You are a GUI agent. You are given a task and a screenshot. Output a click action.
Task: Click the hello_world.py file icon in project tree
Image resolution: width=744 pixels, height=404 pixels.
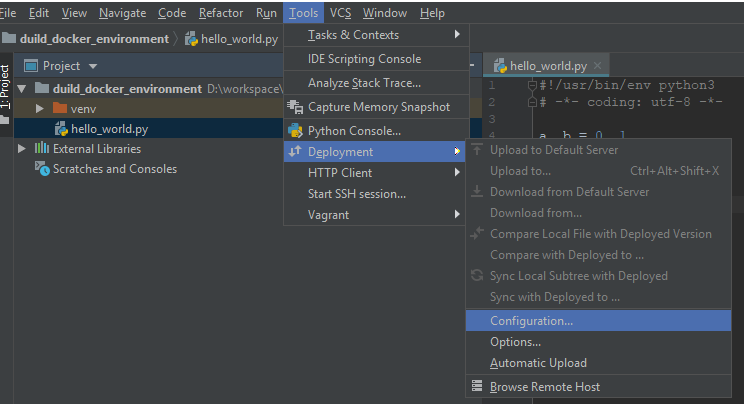(60, 129)
